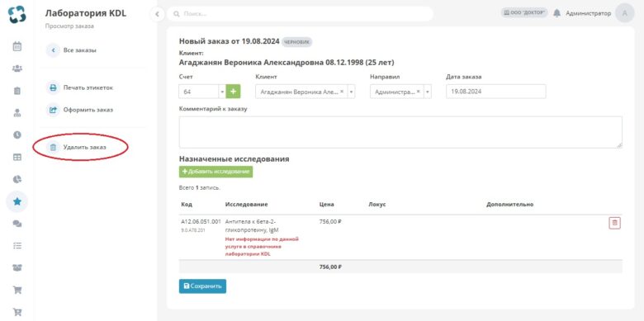Click the total 756,00 ₽ in footer
The image size is (644, 321).
[330, 267]
